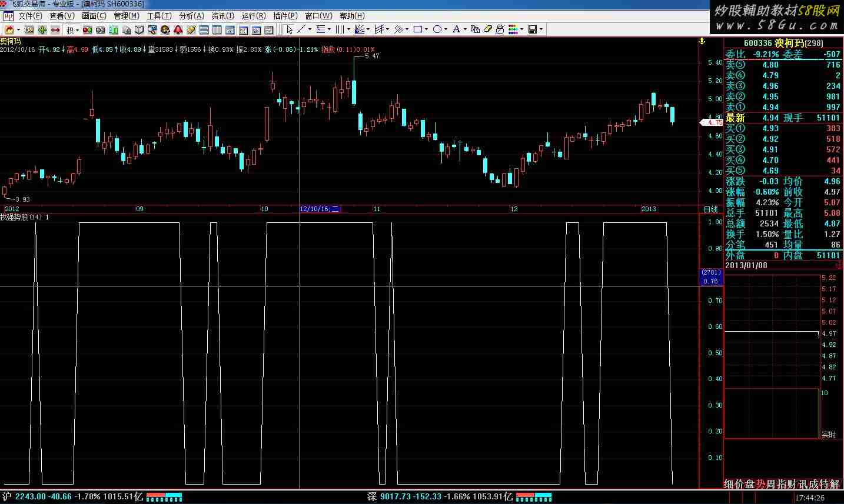The height and width of the screenshot is (504, 844).
Task: Click the 财 tab at panel bottom
Action: point(792,484)
